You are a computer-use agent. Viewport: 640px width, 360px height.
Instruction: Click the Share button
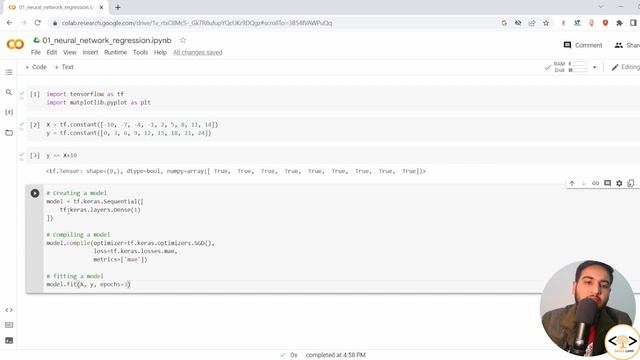click(x=627, y=45)
